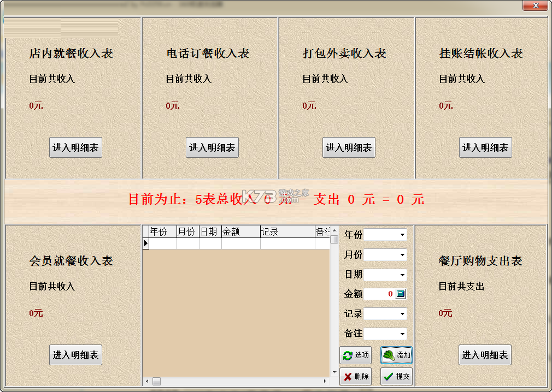The width and height of the screenshot is (552, 392).
Task: Expand the 日期 dropdown
Action: pos(402,275)
